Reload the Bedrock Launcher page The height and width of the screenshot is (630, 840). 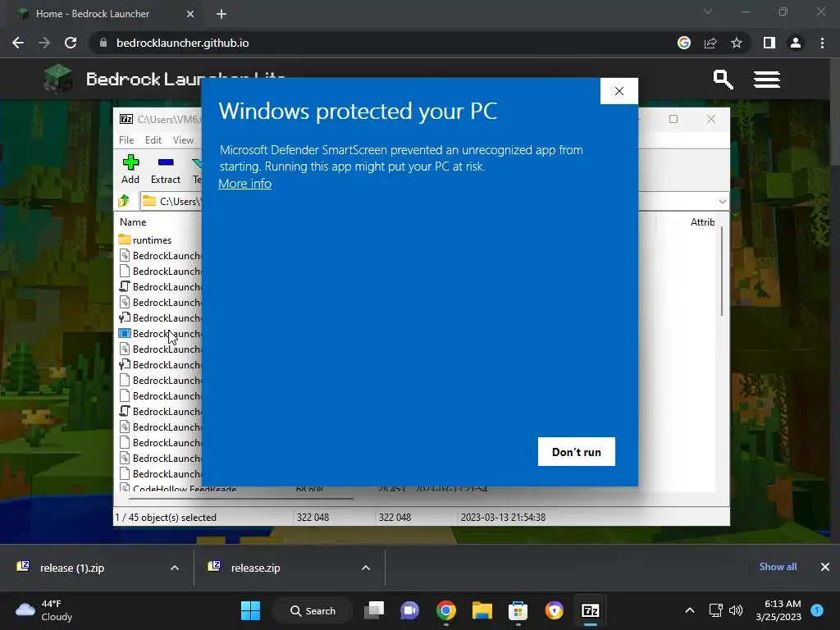(71, 43)
